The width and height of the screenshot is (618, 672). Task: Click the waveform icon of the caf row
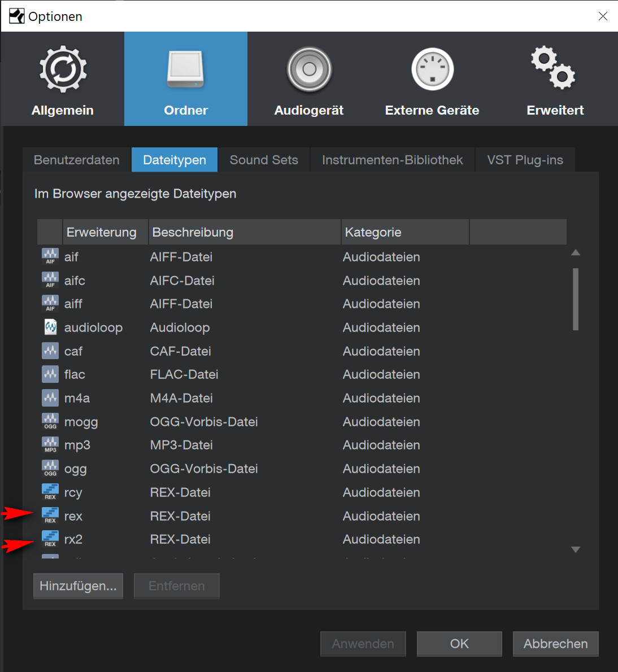pos(50,351)
